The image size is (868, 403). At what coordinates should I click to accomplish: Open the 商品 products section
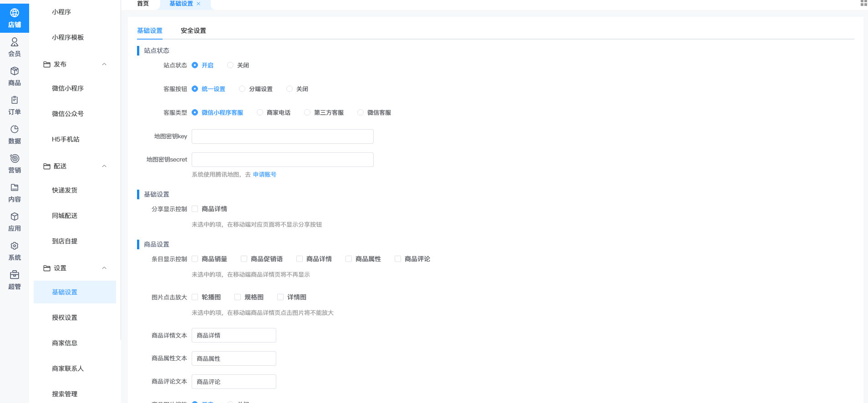point(15,76)
